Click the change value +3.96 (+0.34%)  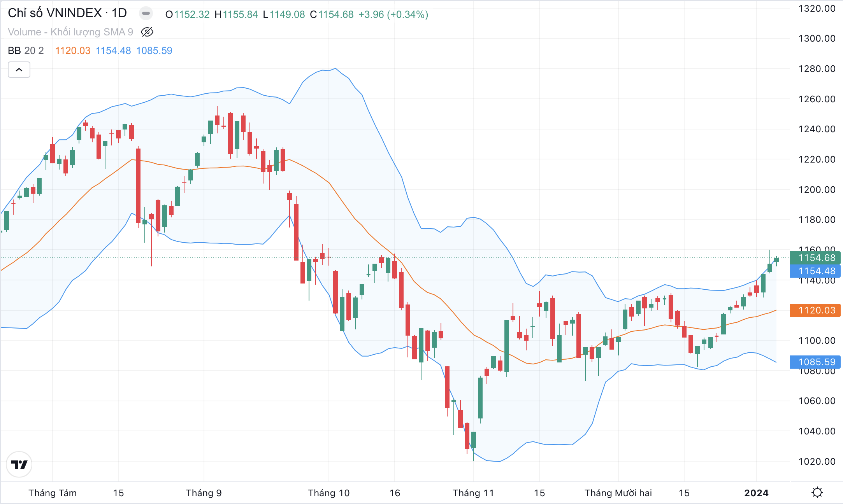pos(393,14)
